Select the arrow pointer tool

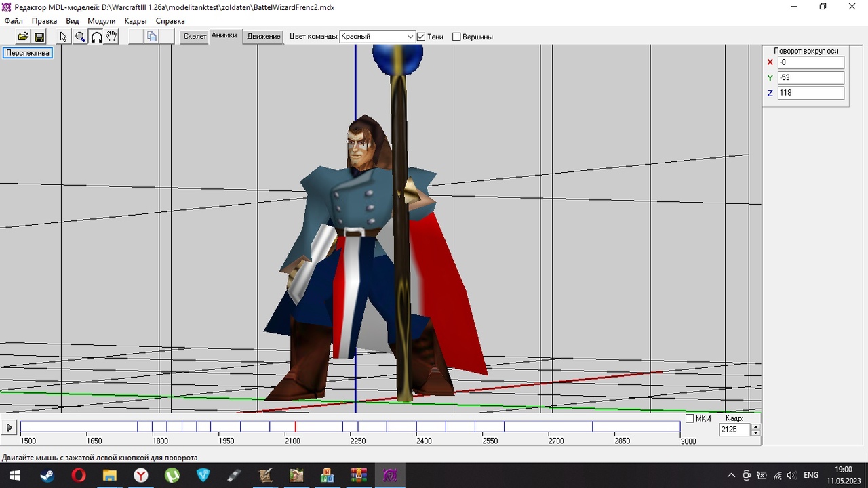coord(64,37)
